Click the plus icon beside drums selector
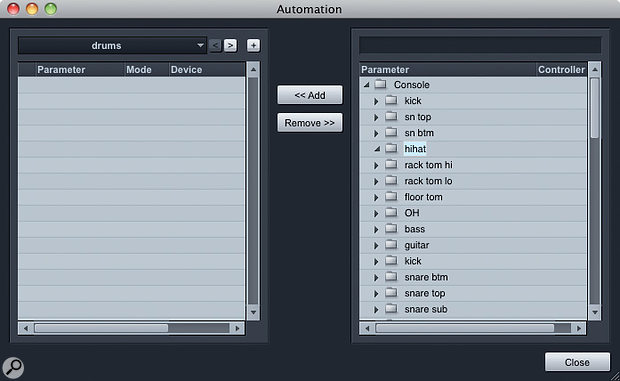Viewport: 620px width, 381px height. (x=253, y=45)
